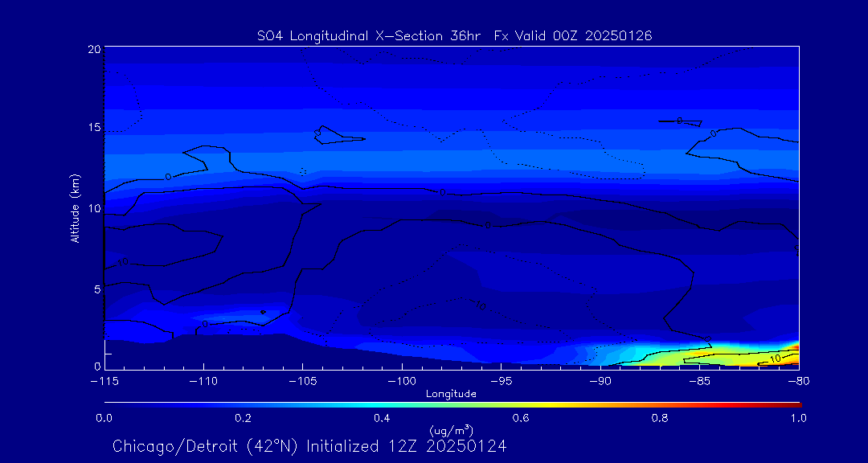Click longitude tick label -90
Viewport: 868px width, 463px height.
click(x=600, y=382)
